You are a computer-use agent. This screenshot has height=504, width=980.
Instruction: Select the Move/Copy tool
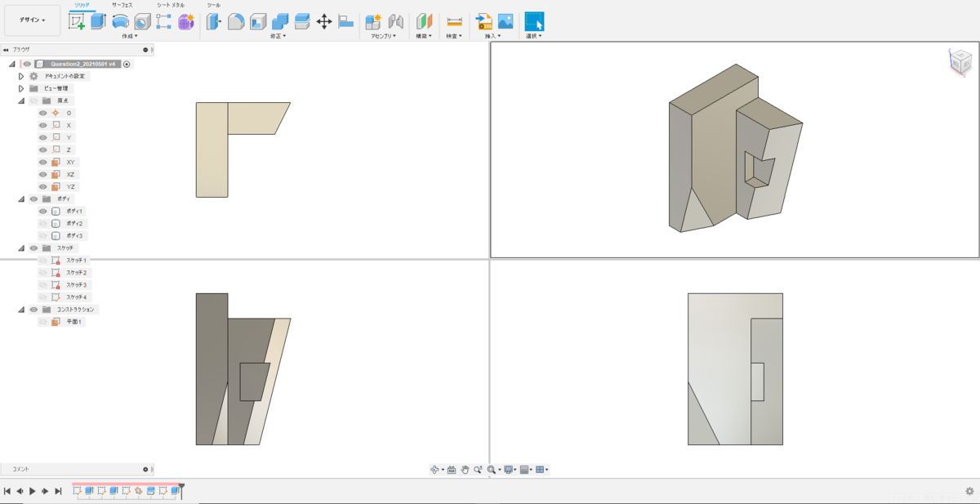coord(324,22)
